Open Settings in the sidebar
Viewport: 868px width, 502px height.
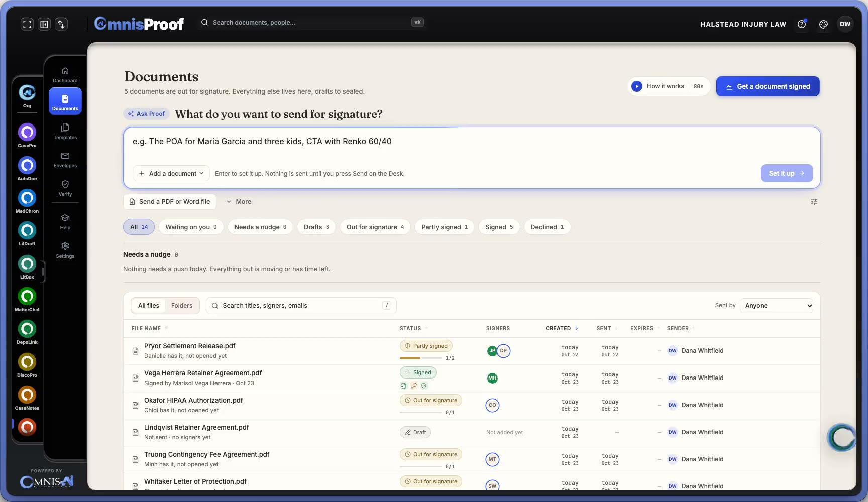pos(65,250)
